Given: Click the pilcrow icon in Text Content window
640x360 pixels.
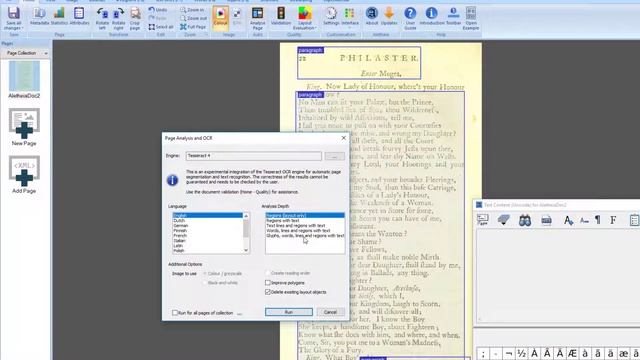Looking at the screenshot, I should pyautogui.click(x=598, y=220).
